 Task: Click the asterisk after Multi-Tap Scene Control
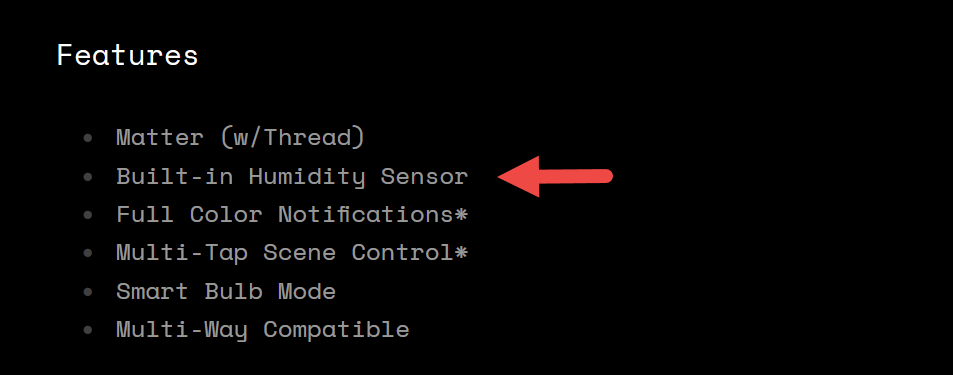point(461,252)
